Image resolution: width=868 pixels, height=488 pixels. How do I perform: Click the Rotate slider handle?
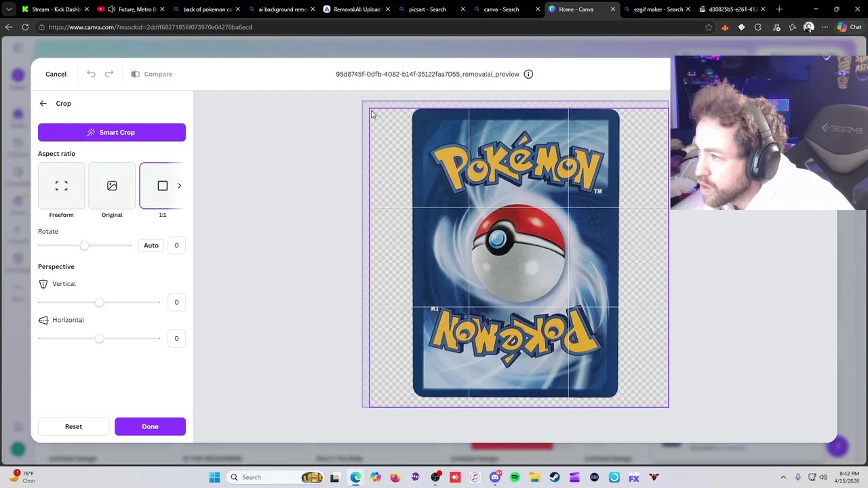84,245
